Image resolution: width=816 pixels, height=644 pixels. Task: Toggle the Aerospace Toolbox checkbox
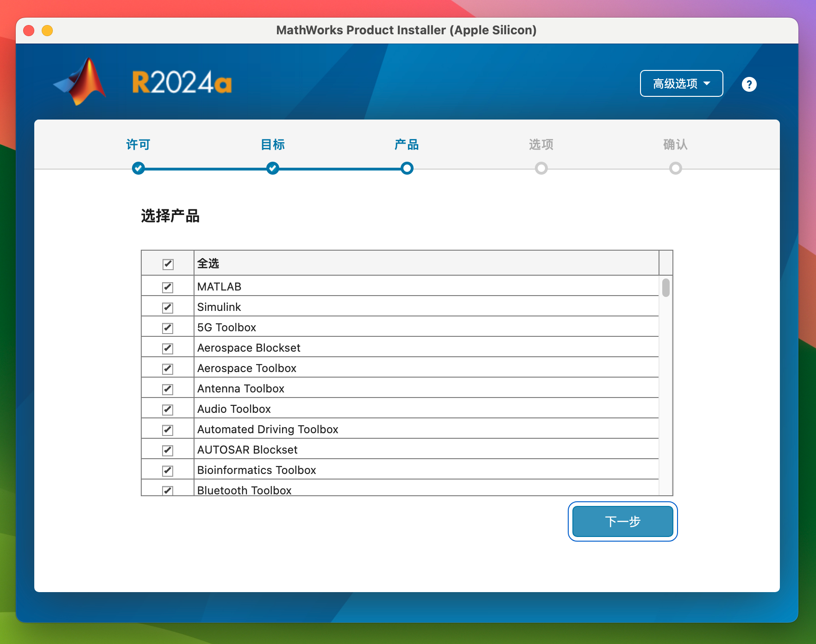[168, 369]
